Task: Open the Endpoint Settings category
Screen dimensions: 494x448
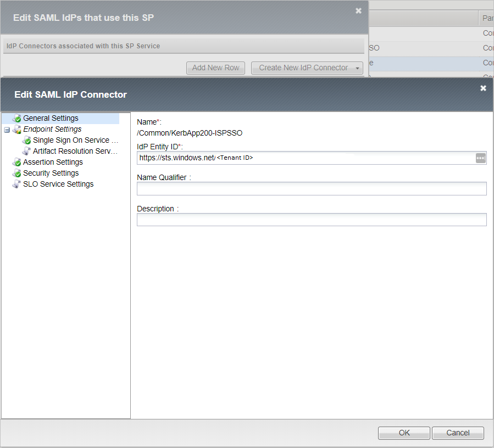Action: coord(52,130)
